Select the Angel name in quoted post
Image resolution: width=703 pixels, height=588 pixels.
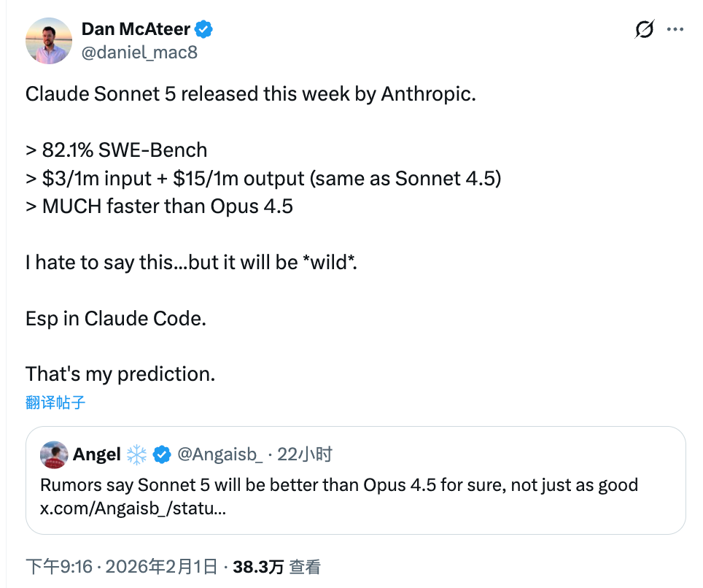96,454
